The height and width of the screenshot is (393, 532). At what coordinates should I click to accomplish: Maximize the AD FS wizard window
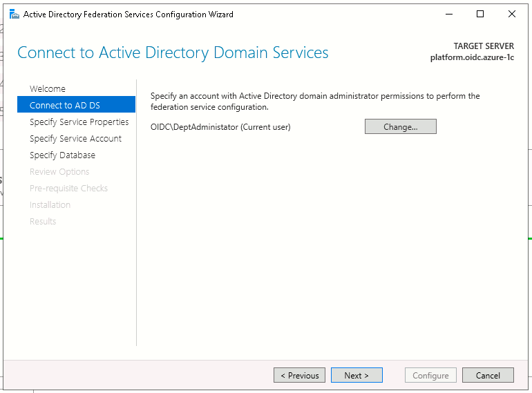pos(480,14)
